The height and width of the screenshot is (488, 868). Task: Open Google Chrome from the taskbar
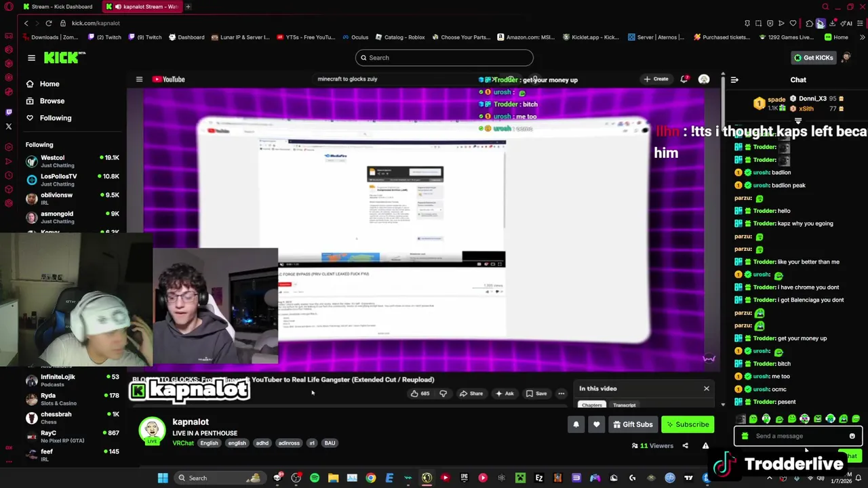click(x=371, y=478)
